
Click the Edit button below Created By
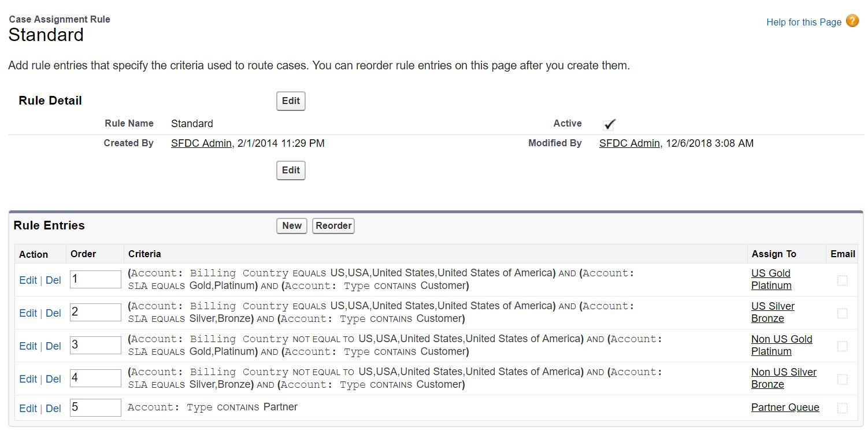(291, 170)
